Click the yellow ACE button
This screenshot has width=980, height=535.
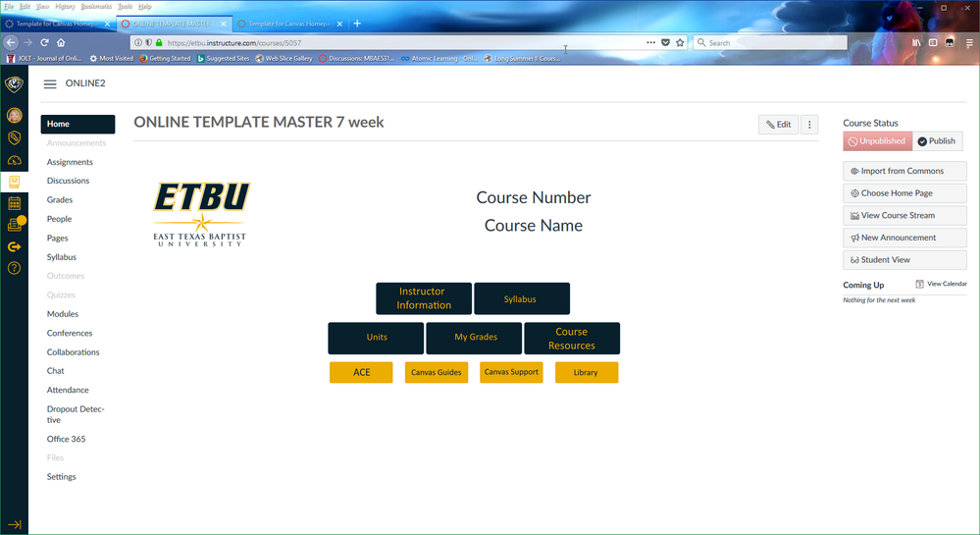click(x=361, y=372)
